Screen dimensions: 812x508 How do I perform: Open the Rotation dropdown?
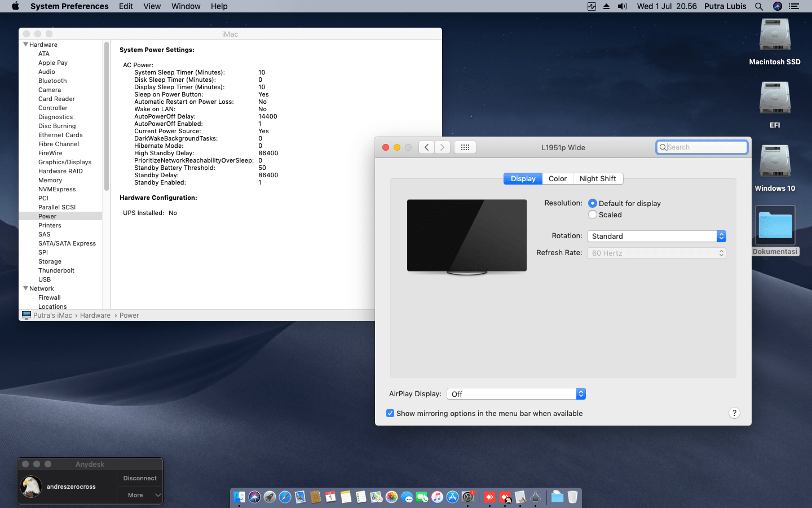pos(656,236)
